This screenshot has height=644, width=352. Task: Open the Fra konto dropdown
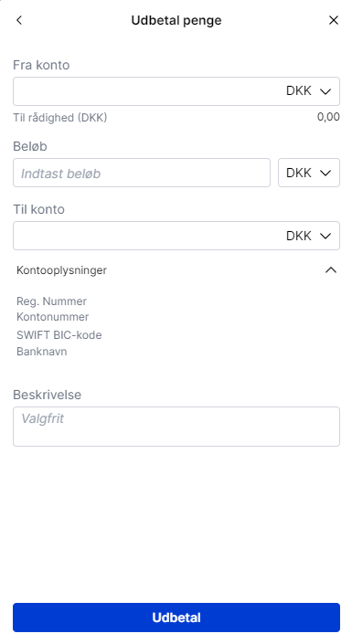tap(176, 91)
